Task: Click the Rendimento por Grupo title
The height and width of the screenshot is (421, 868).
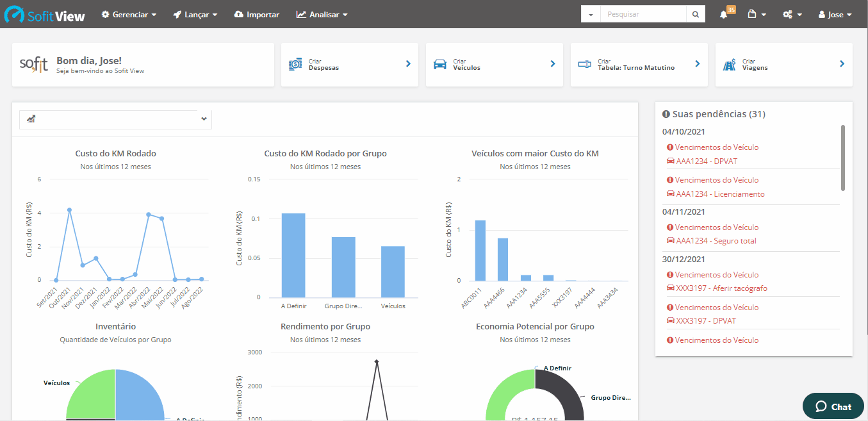Action: click(325, 327)
